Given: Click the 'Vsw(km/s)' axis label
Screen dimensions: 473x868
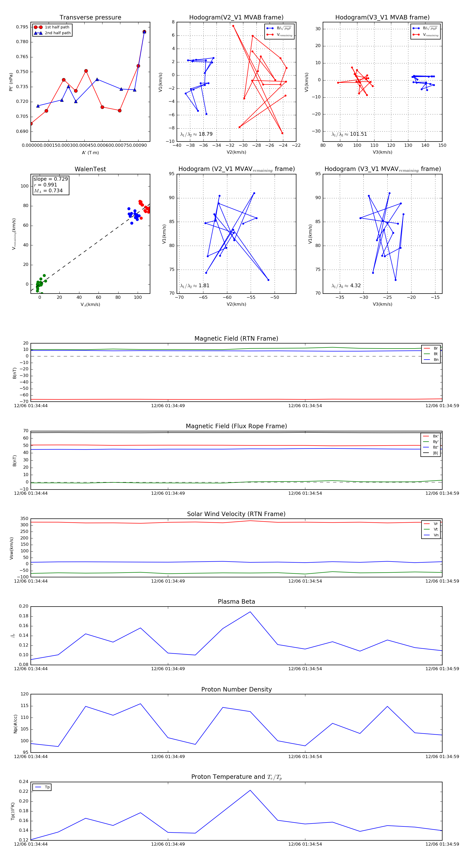Looking at the screenshot, I should (12, 548).
